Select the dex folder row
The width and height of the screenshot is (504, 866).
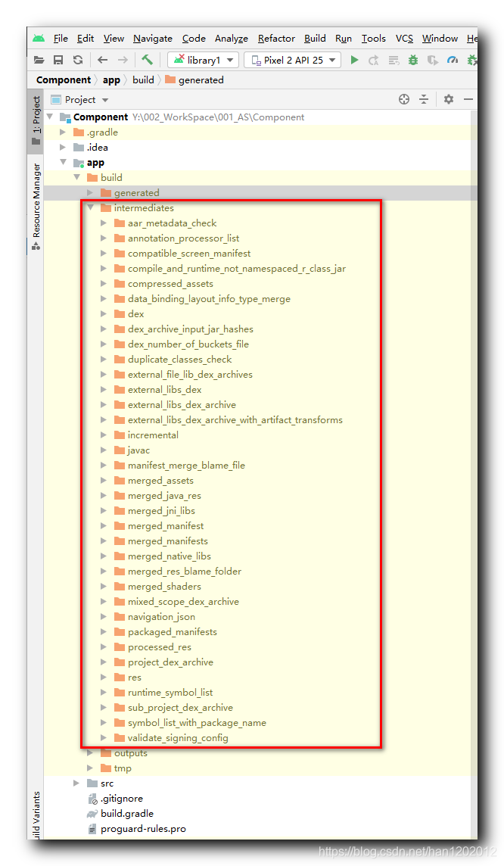(135, 313)
